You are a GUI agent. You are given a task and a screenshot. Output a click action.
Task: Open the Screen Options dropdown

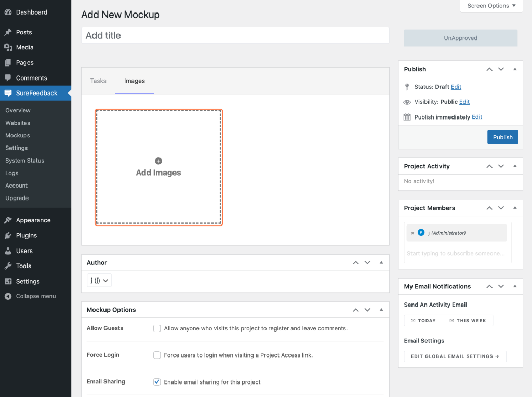490,6
